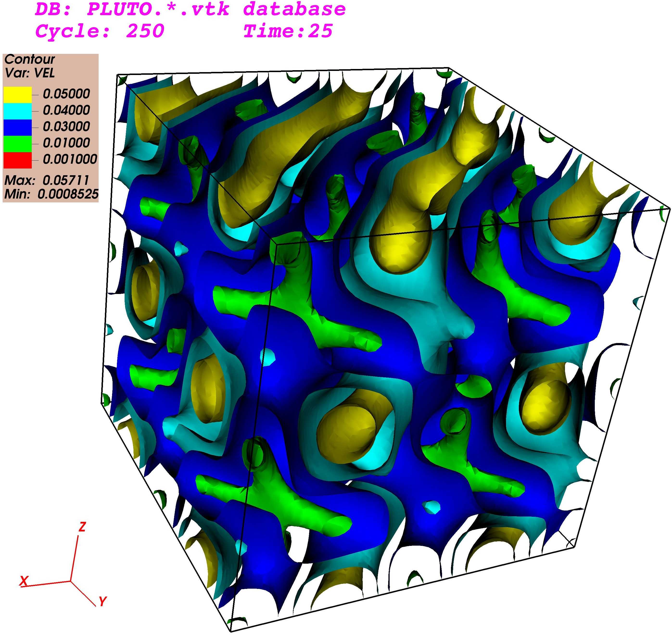The width and height of the screenshot is (672, 636).
Task: Click the red 0.001000 legend swatch
Action: 18,160
